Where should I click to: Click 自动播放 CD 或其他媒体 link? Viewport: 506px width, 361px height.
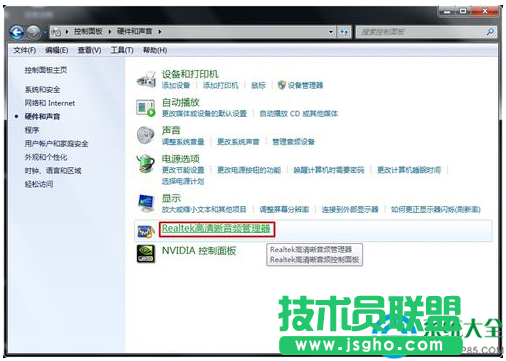pyautogui.click(x=298, y=114)
